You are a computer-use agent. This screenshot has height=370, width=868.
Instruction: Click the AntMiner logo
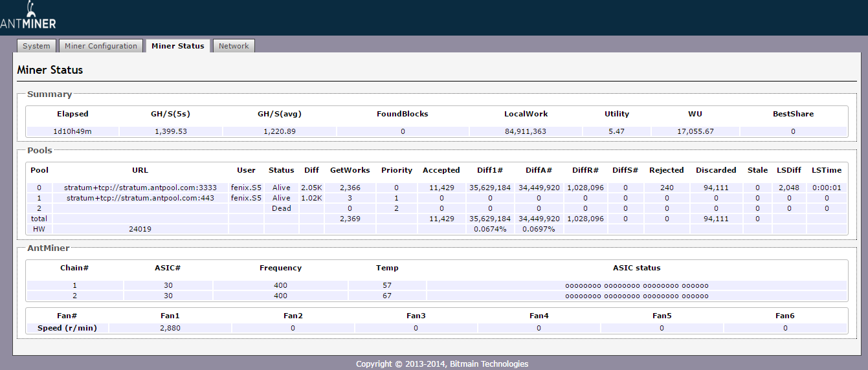tap(28, 16)
